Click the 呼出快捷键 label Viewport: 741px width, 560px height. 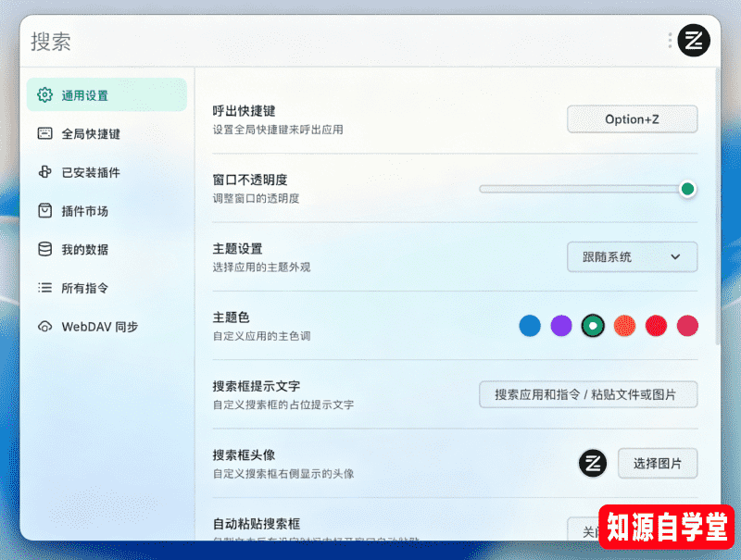click(x=244, y=111)
